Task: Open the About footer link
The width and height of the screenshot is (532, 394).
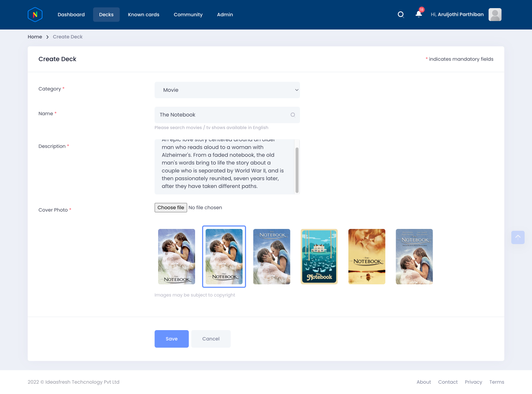Action: 424,382
